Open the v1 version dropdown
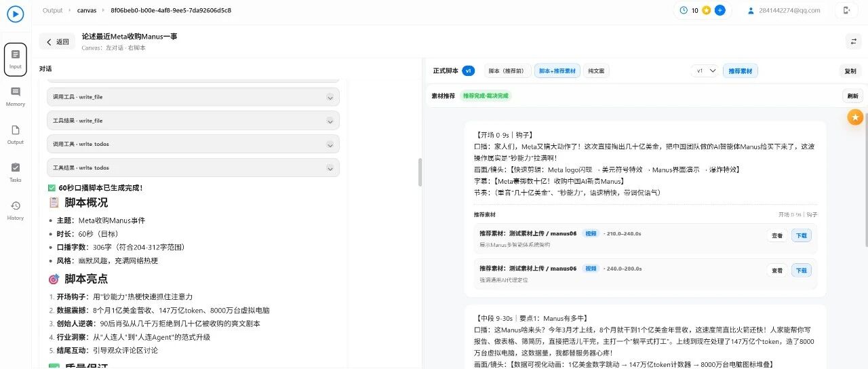 pos(704,71)
